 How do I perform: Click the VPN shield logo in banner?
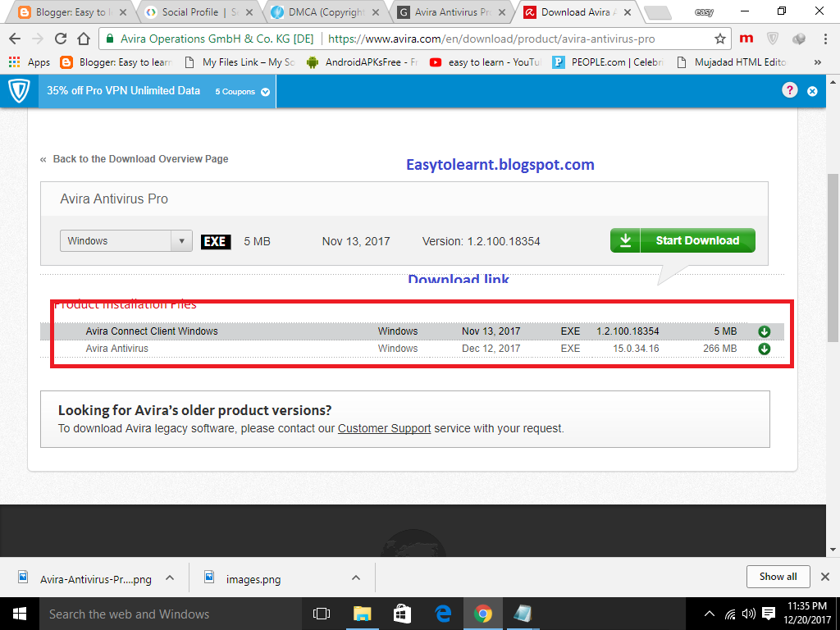[x=20, y=91]
